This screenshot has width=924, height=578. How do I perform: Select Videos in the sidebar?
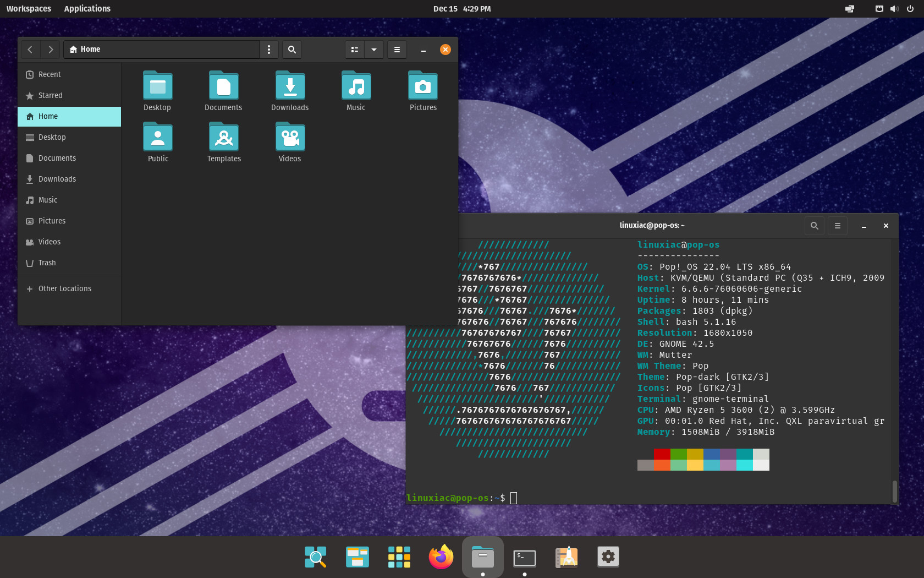point(69,242)
